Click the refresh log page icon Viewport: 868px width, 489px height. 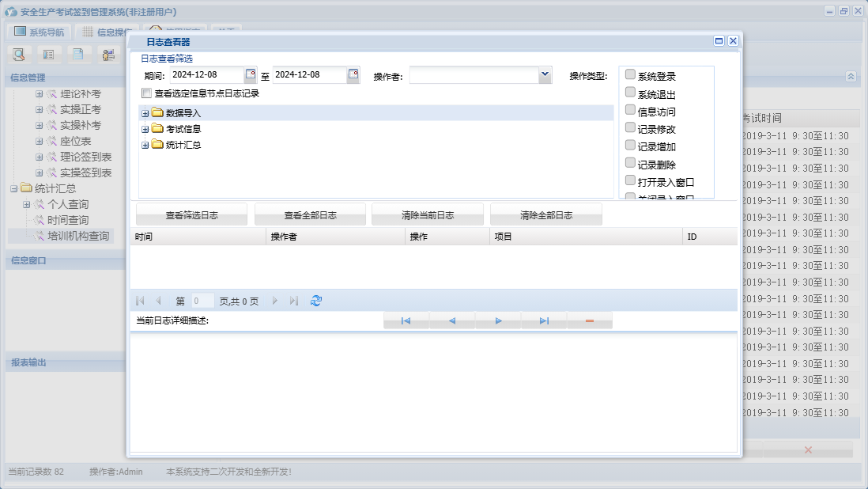(x=316, y=301)
